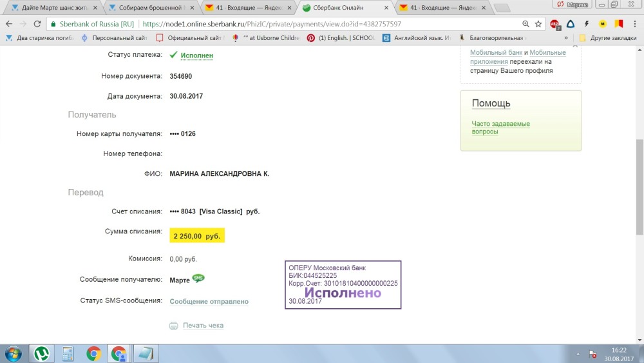Click the green SMS bubble icon
Screen dimensions: 644x363
pyautogui.click(x=198, y=279)
